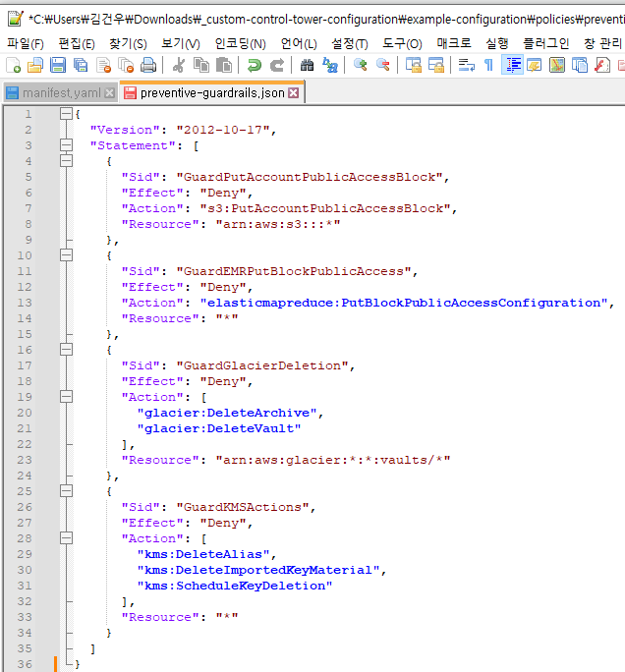Click "glacier:DeleteArchive" text
The height and width of the screenshot is (672, 625).
(227, 413)
